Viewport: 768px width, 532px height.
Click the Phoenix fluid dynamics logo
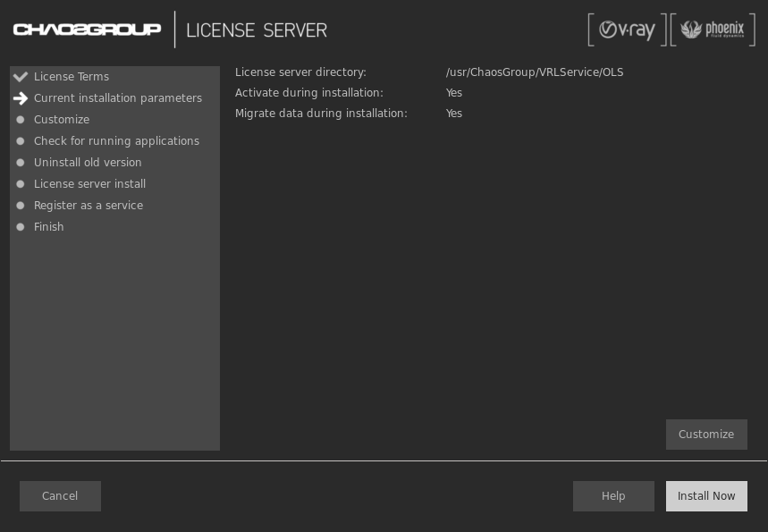[x=713, y=30]
